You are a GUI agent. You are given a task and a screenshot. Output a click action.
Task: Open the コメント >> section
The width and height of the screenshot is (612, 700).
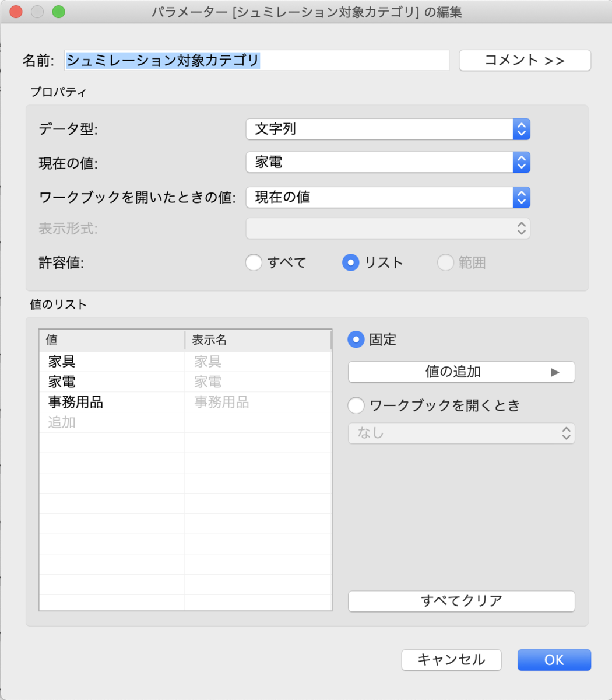tap(525, 60)
